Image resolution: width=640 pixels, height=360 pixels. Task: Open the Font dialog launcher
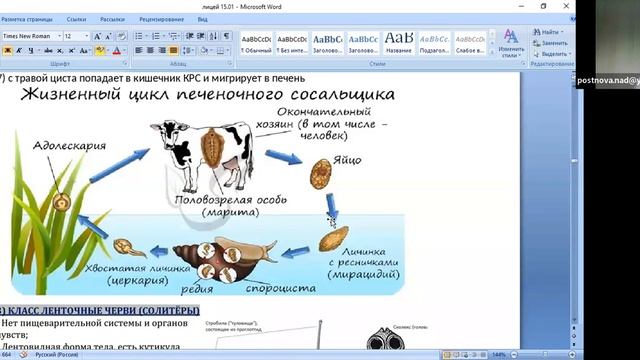(x=125, y=64)
